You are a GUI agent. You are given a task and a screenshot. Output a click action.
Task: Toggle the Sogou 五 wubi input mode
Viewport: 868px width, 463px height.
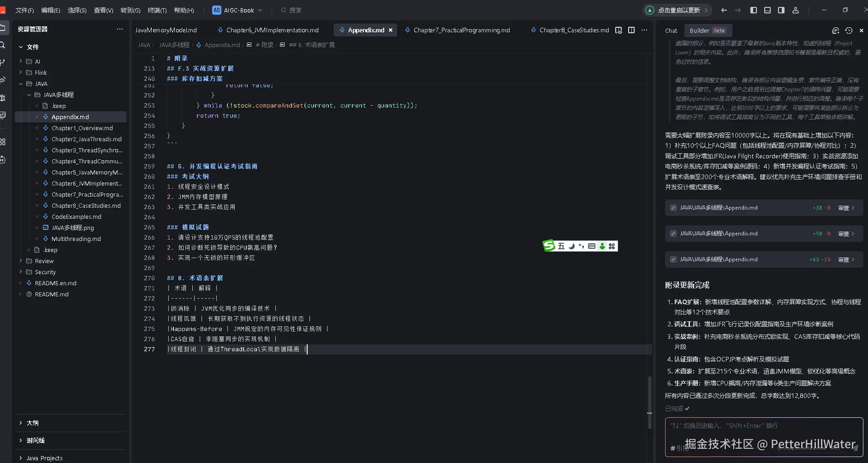point(561,246)
